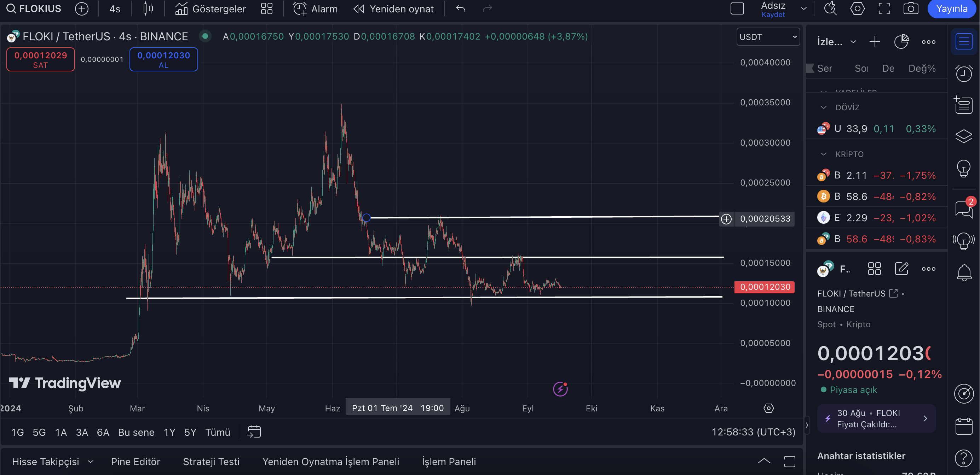The width and height of the screenshot is (980, 475).
Task: Open the USDT currency dropdown
Action: pyautogui.click(x=768, y=37)
